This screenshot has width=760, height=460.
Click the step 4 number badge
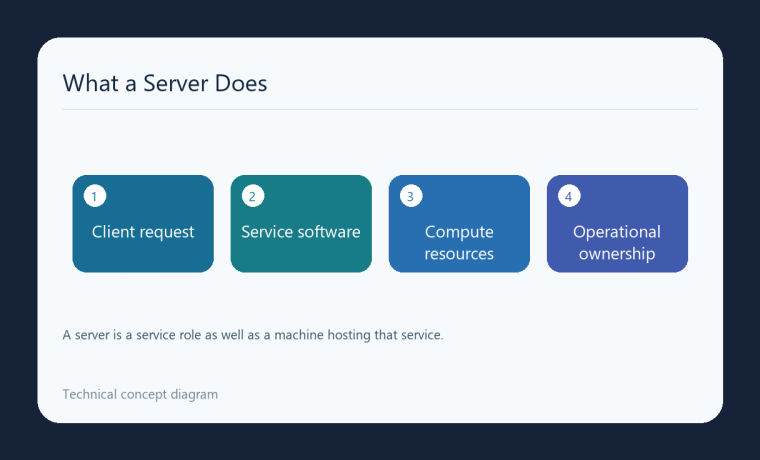click(569, 196)
